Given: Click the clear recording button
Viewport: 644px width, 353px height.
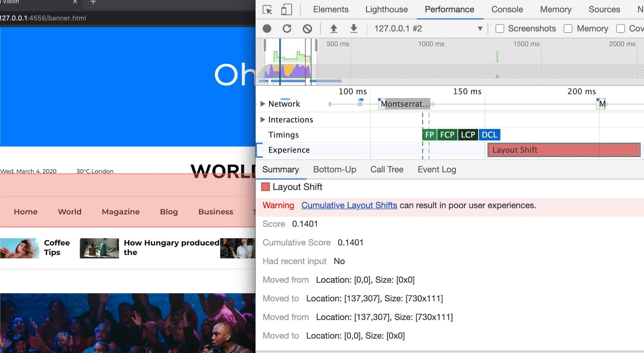Looking at the screenshot, I should [x=308, y=28].
